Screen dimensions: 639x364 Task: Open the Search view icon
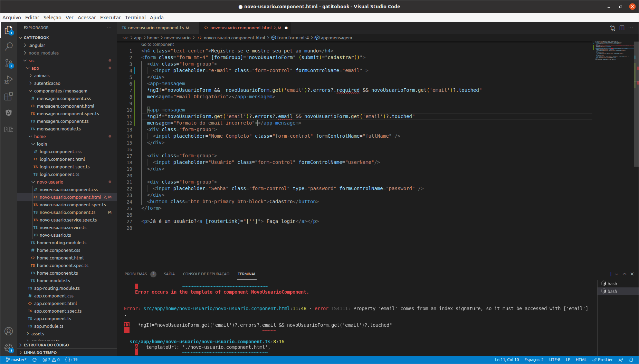click(9, 46)
